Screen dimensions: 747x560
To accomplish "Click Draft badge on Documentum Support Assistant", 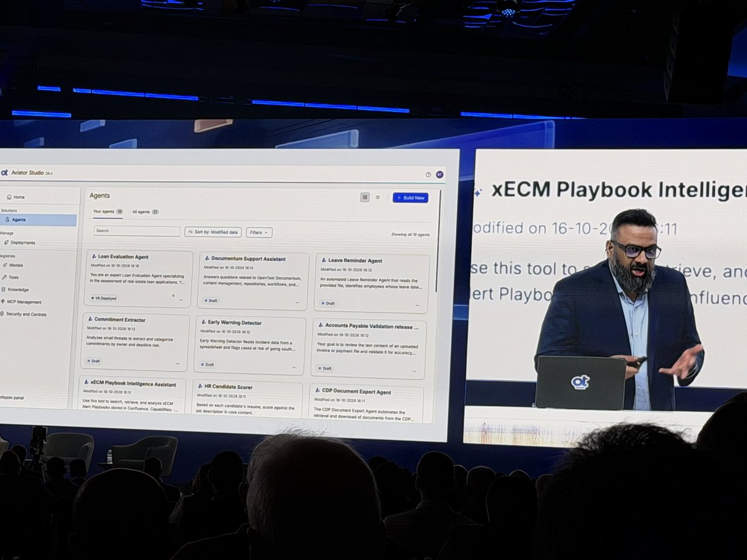I will tap(210, 300).
